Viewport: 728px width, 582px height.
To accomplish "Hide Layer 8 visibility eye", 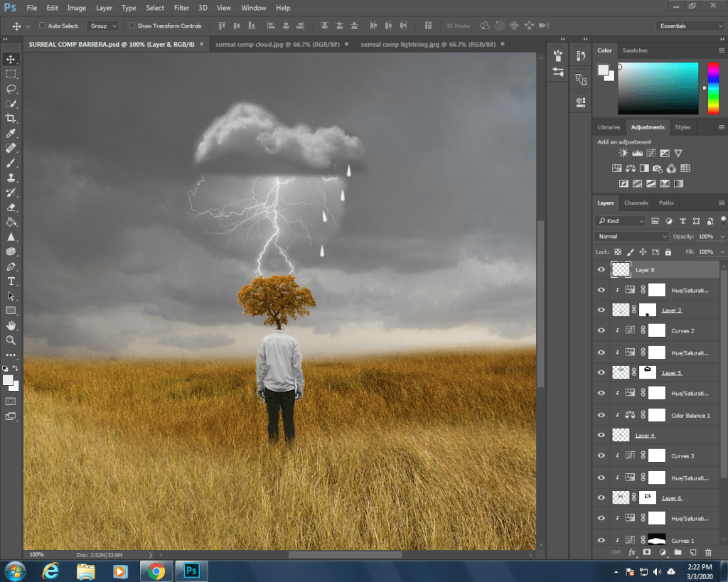I will tap(601, 270).
